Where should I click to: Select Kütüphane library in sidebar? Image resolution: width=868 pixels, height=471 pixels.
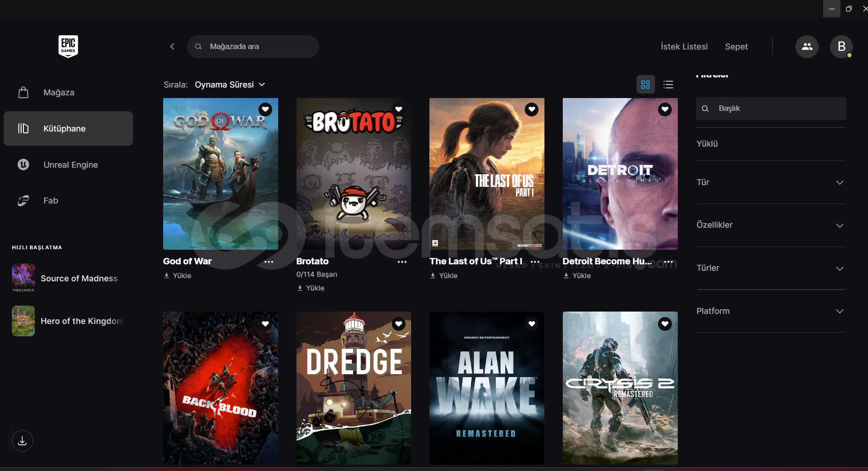68,128
